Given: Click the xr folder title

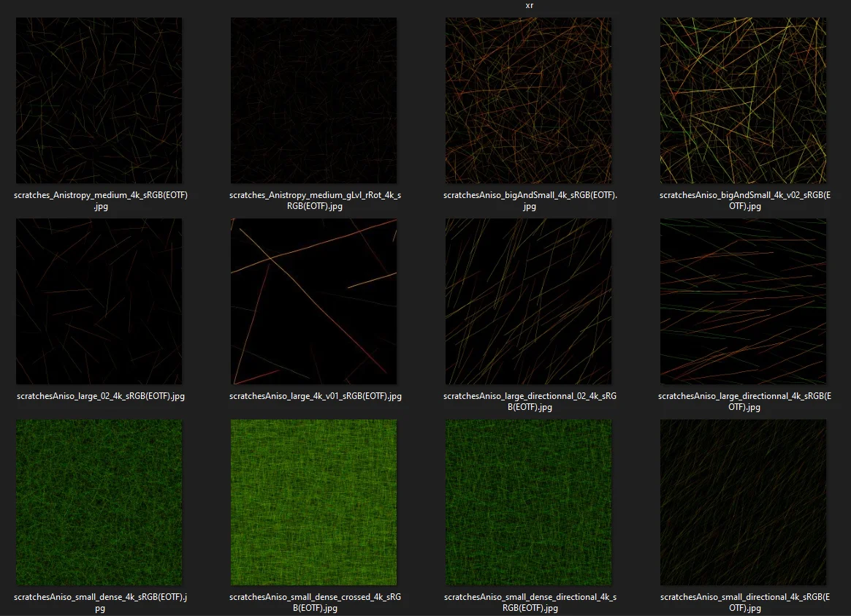Looking at the screenshot, I should 530,5.
